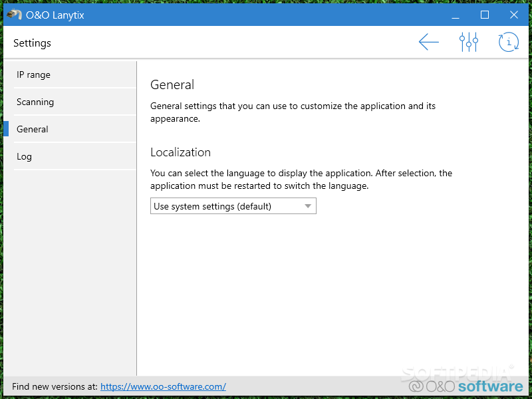Open the Log settings section
The height and width of the screenshot is (399, 532).
pyautogui.click(x=74, y=156)
